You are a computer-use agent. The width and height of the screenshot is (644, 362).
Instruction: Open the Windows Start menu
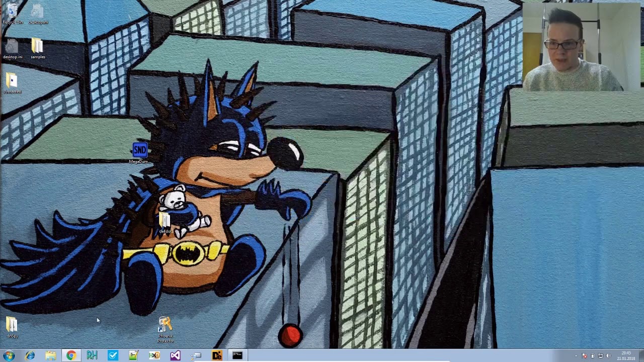point(9,355)
